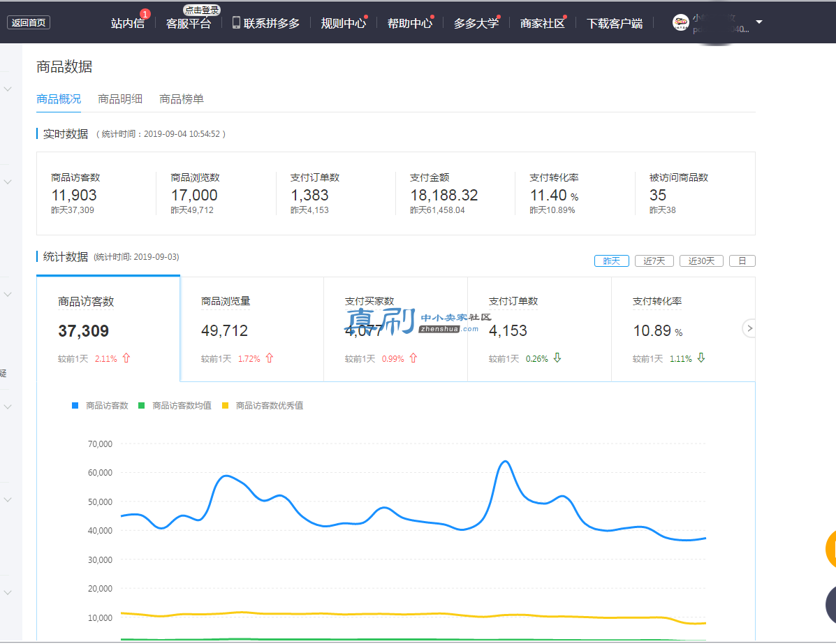Toggle yellow 商品访客数优秀值 legend series
Viewport: 836px width, 644px height.
[263, 406]
